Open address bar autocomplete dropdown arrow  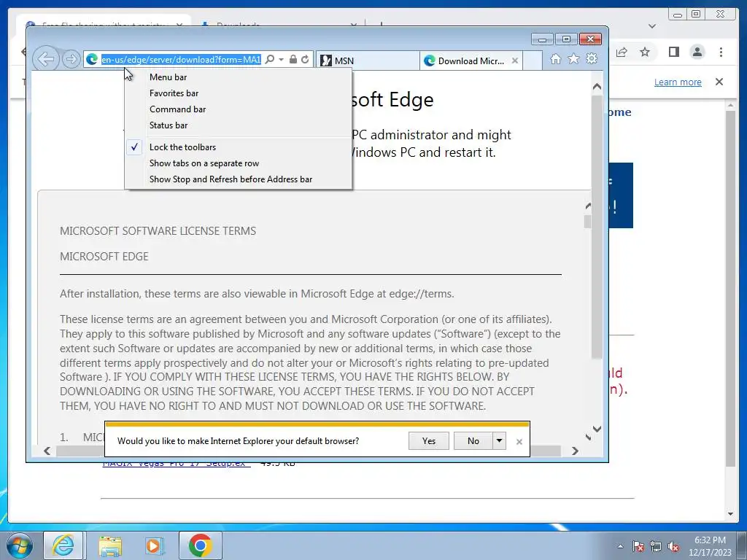pyautogui.click(x=282, y=60)
